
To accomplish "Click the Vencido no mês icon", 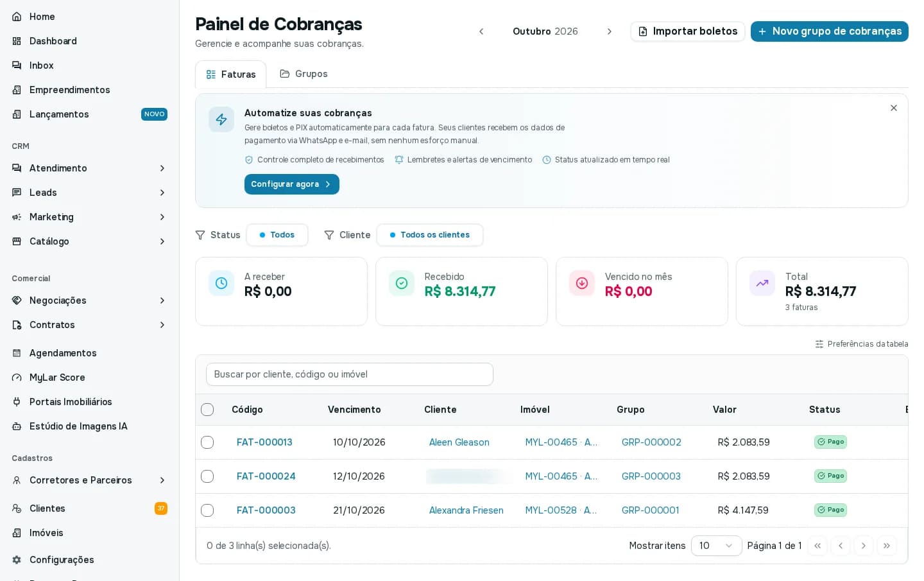I will pos(582,283).
